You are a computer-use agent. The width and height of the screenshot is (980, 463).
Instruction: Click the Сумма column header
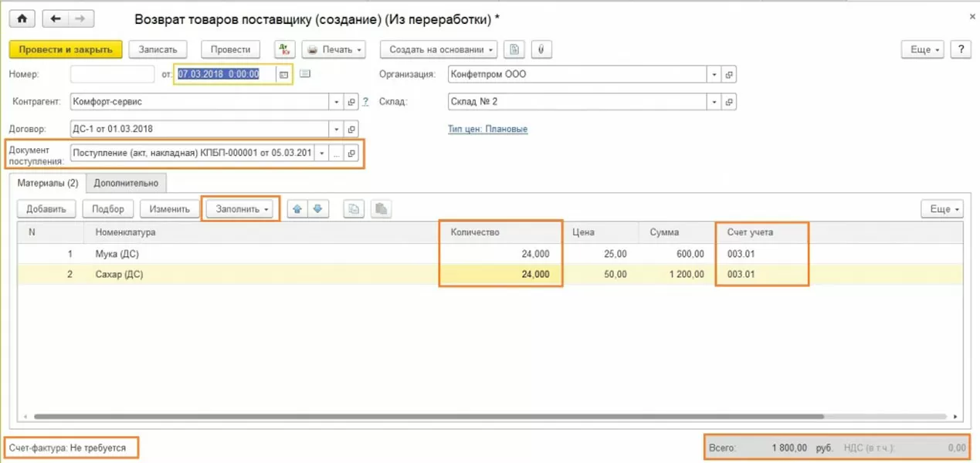[677, 232]
